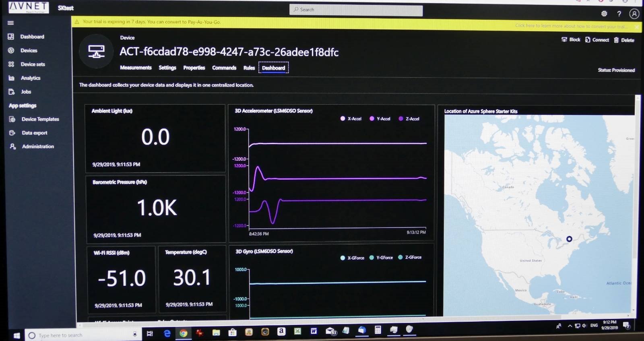Open Jobs in the sidebar

pos(20,91)
